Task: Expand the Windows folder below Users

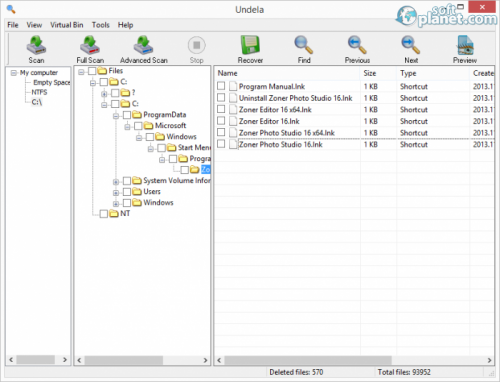Action: (x=116, y=204)
